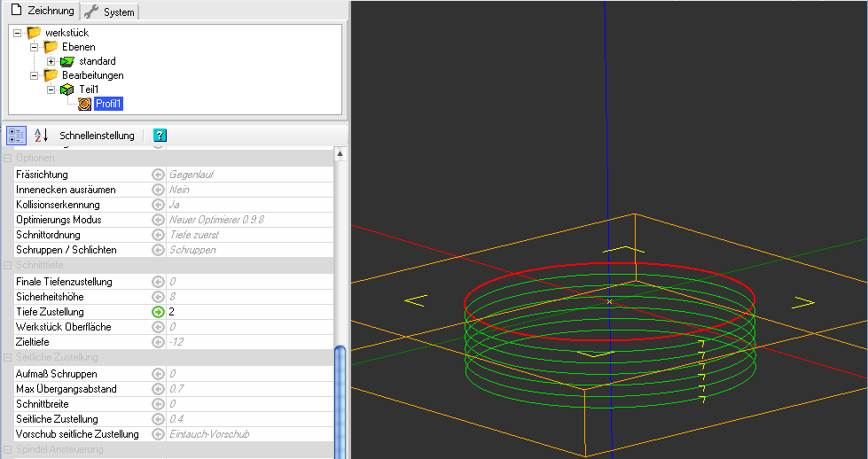Click the categorized view icon in property toolbar

[16, 136]
